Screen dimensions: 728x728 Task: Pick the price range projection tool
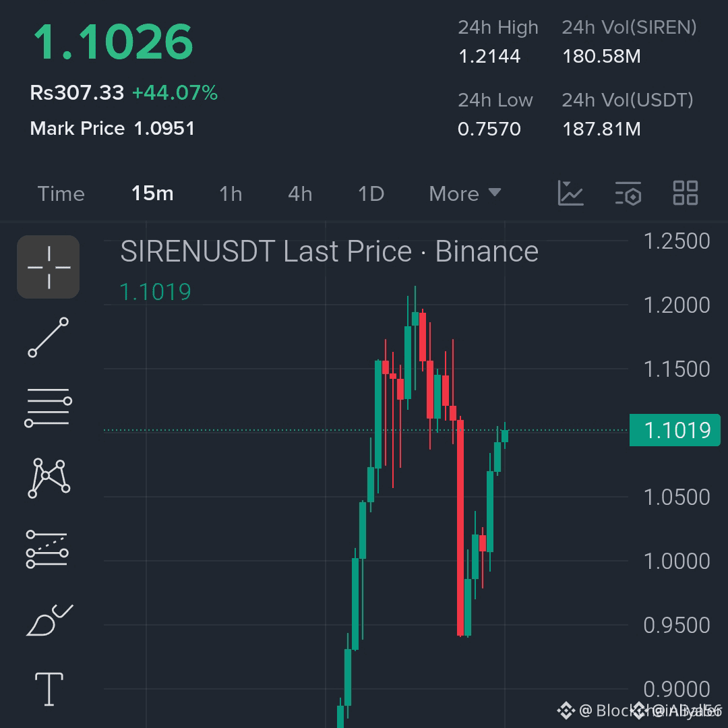pos(47,549)
